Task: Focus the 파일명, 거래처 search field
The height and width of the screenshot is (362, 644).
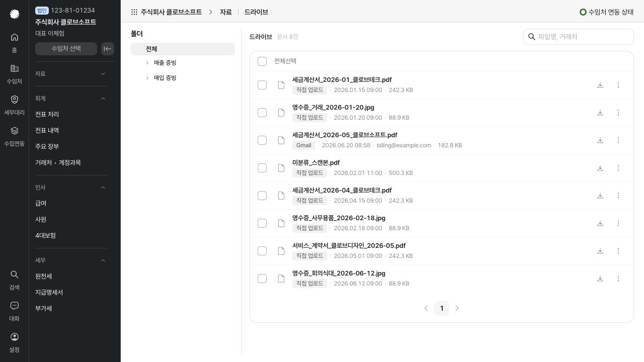Action: pos(579,37)
